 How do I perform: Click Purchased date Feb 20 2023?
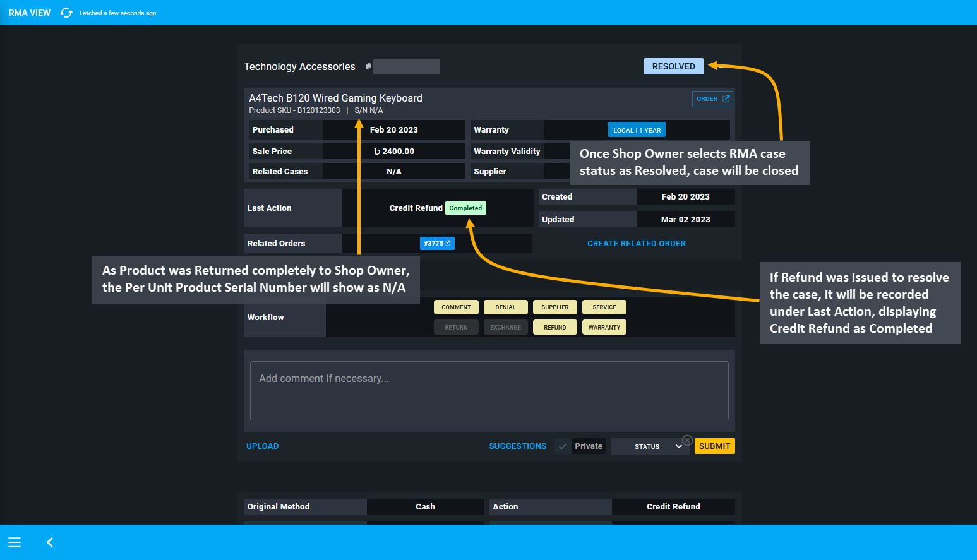click(394, 130)
